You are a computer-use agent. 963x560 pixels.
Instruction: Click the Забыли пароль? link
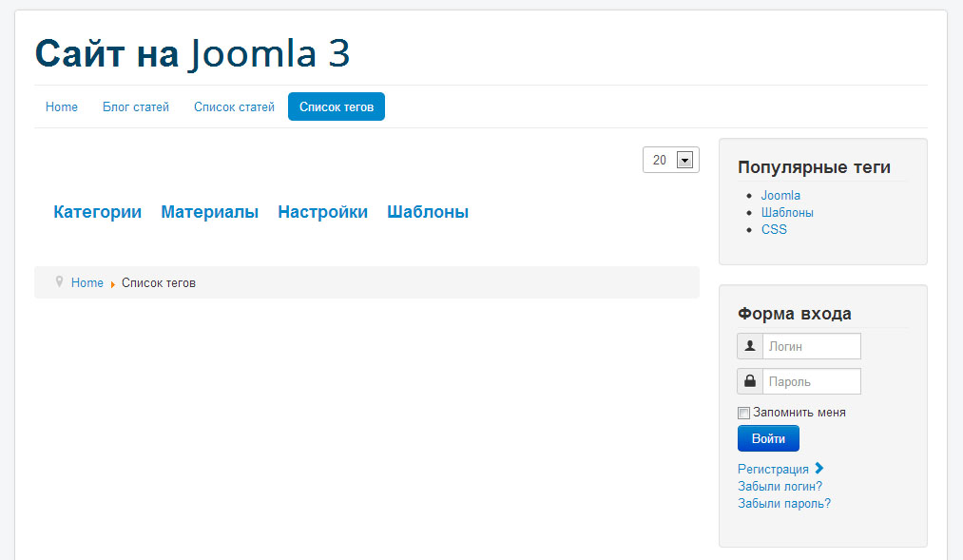784,503
